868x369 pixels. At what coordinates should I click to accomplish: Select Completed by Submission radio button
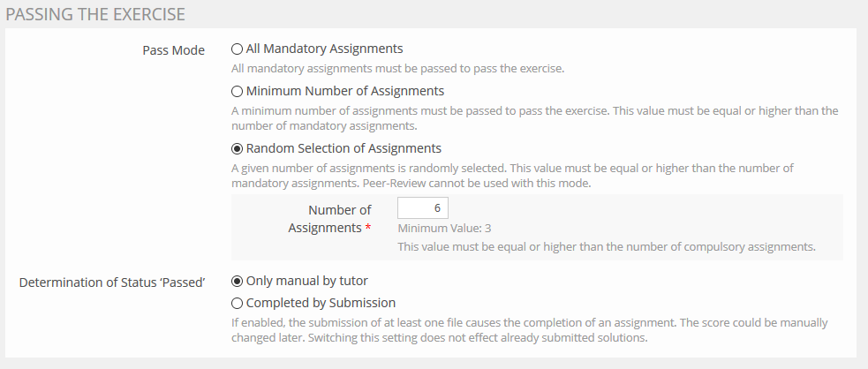pyautogui.click(x=237, y=303)
